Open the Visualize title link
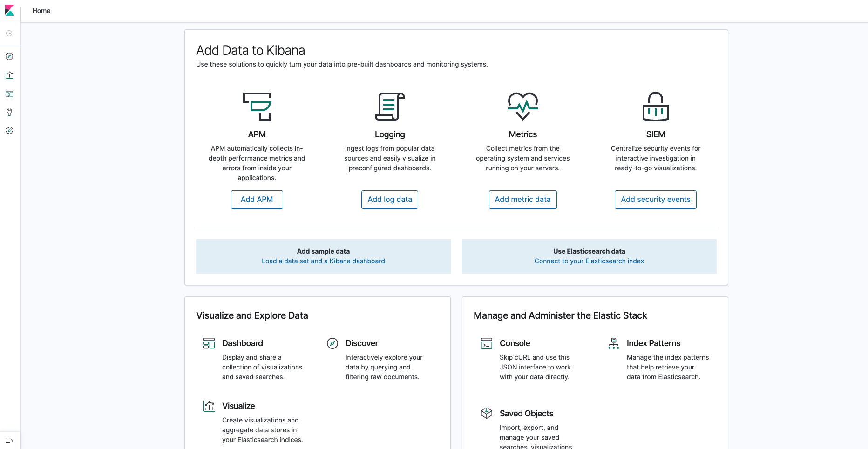868x449 pixels. click(x=238, y=406)
